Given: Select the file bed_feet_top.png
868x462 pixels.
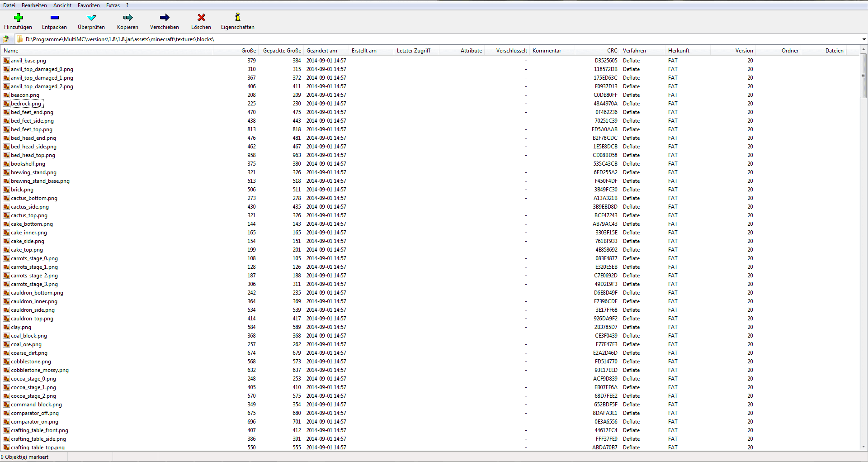Looking at the screenshot, I should [32, 129].
